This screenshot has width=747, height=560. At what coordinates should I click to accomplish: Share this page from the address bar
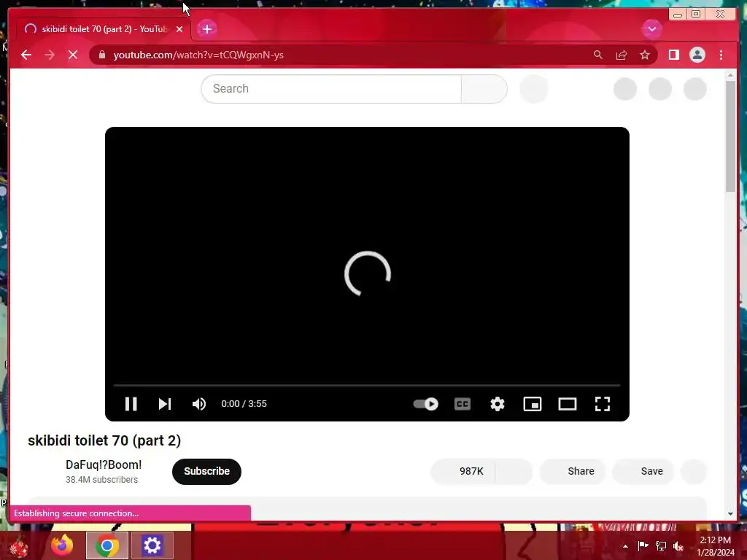click(x=622, y=55)
